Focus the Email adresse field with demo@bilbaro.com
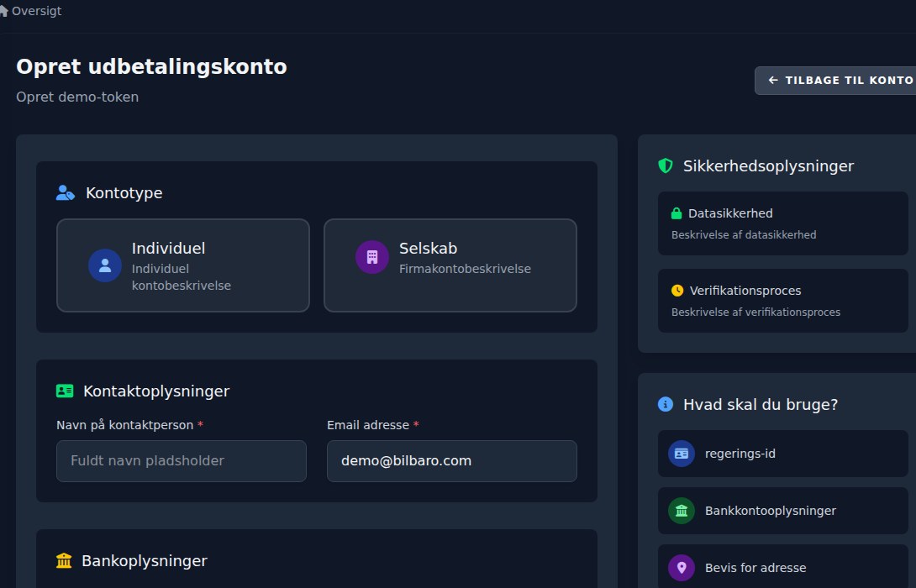Screen dimensions: 916x588 click(452, 460)
